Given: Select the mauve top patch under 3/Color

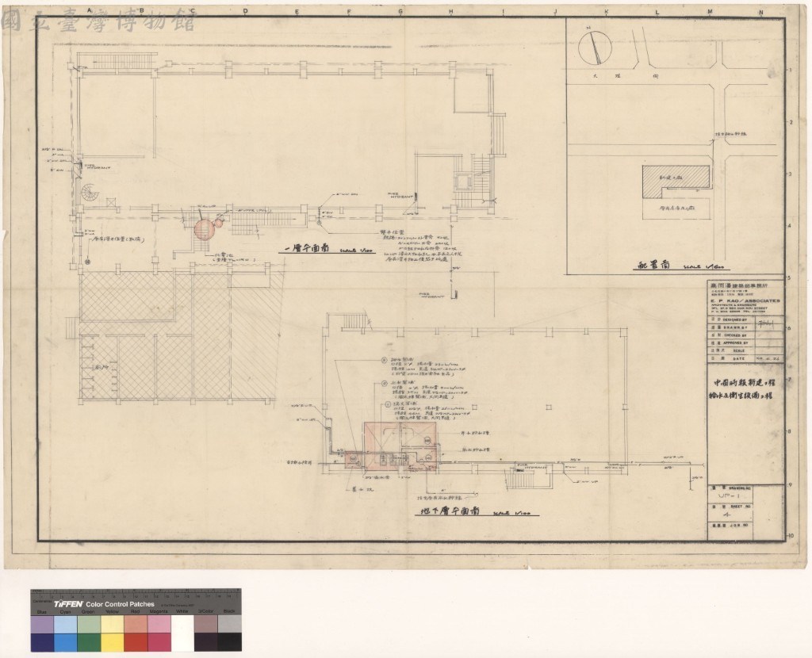Looking at the screenshot, I should 206,624.
